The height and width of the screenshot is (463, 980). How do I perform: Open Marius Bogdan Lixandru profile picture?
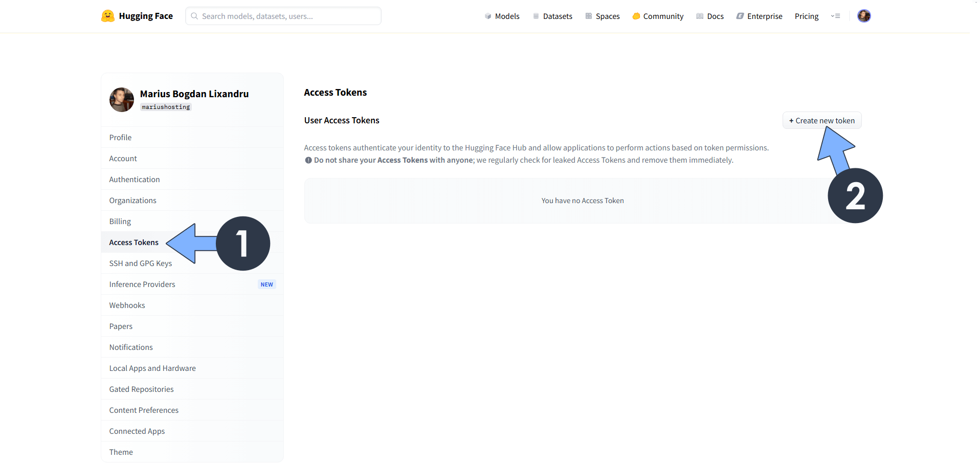click(x=122, y=100)
